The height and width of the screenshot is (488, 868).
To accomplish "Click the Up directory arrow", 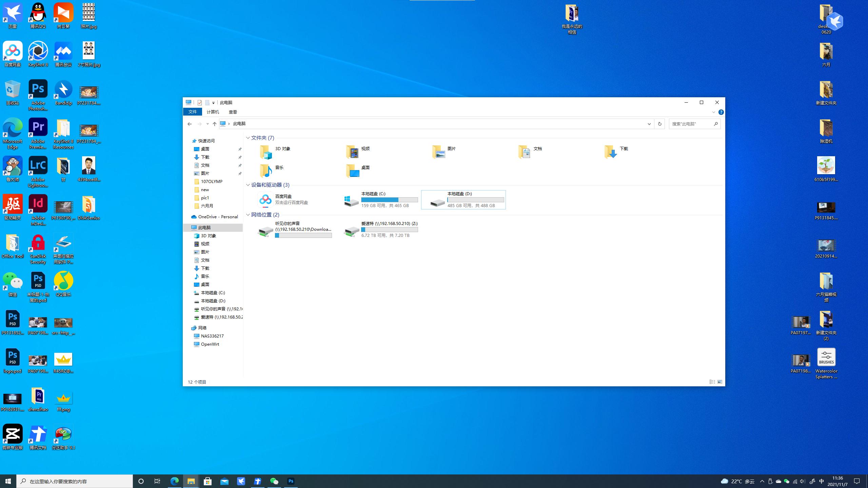I will click(x=214, y=124).
